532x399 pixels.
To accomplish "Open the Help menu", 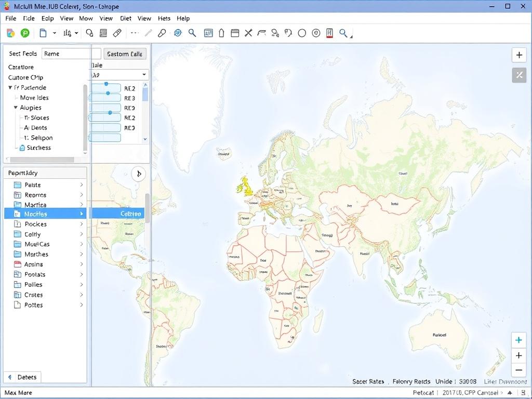I will coord(183,18).
